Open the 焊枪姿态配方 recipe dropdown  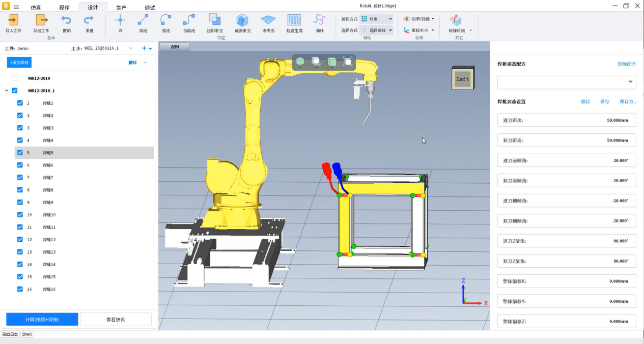click(566, 82)
